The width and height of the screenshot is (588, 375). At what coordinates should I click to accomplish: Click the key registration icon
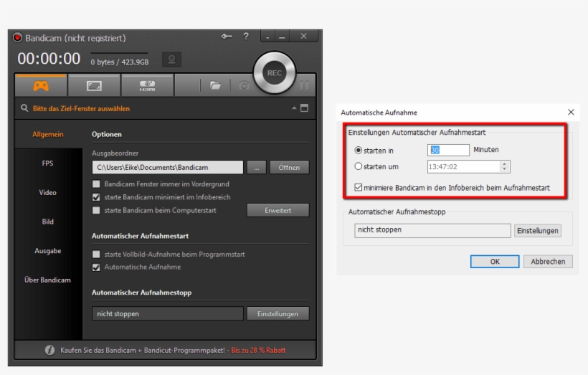click(227, 37)
